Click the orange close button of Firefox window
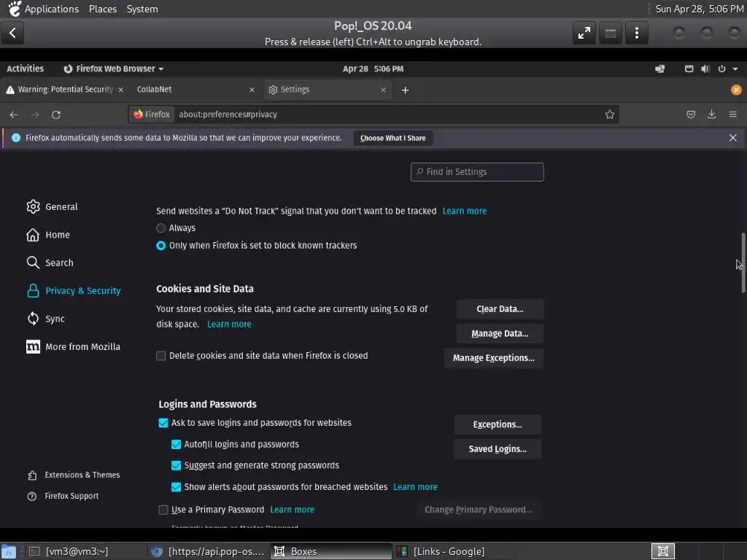This screenshot has height=560, width=747. click(736, 90)
